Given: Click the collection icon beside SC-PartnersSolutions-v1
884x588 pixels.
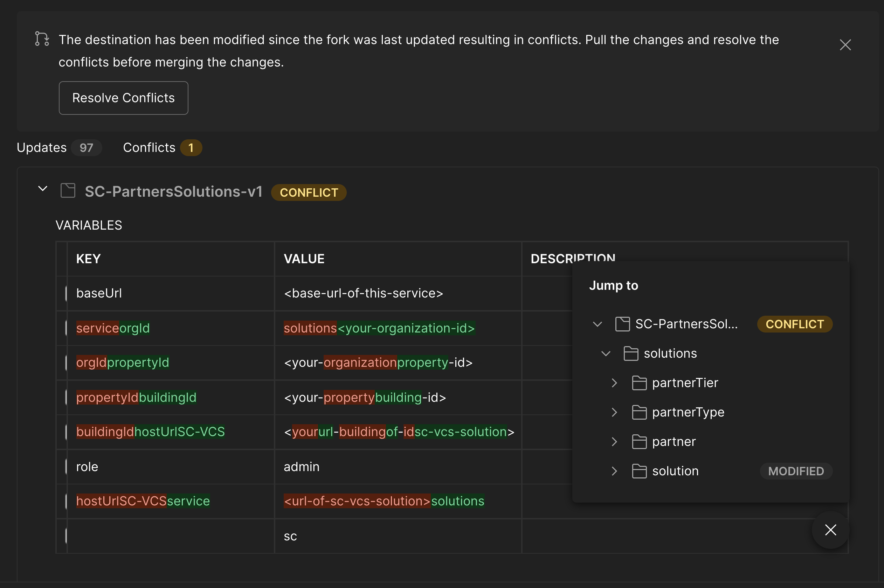Looking at the screenshot, I should 68,190.
